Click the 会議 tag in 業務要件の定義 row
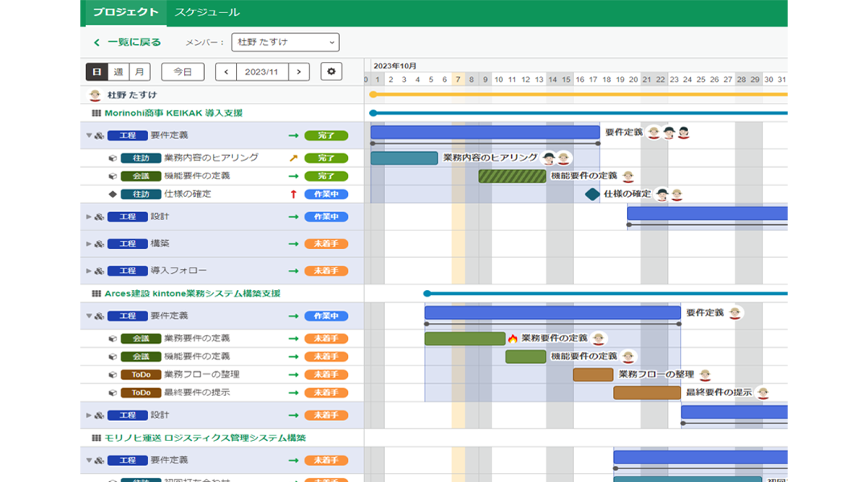This screenshot has width=868, height=482. (141, 339)
